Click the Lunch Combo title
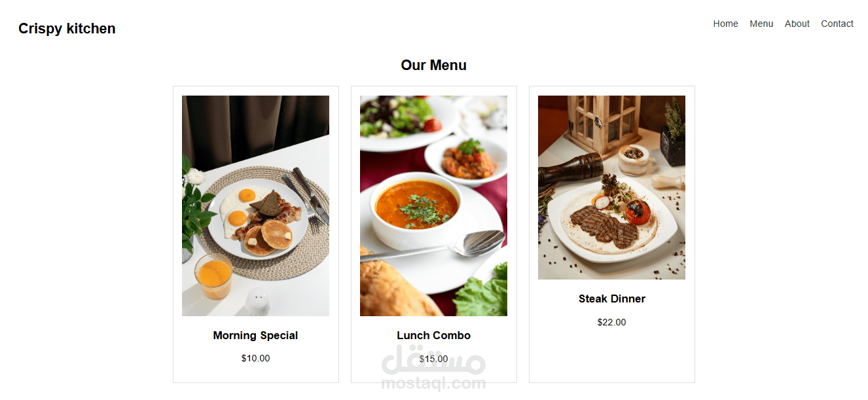Image resolution: width=868 pixels, height=400 pixels. coord(433,335)
